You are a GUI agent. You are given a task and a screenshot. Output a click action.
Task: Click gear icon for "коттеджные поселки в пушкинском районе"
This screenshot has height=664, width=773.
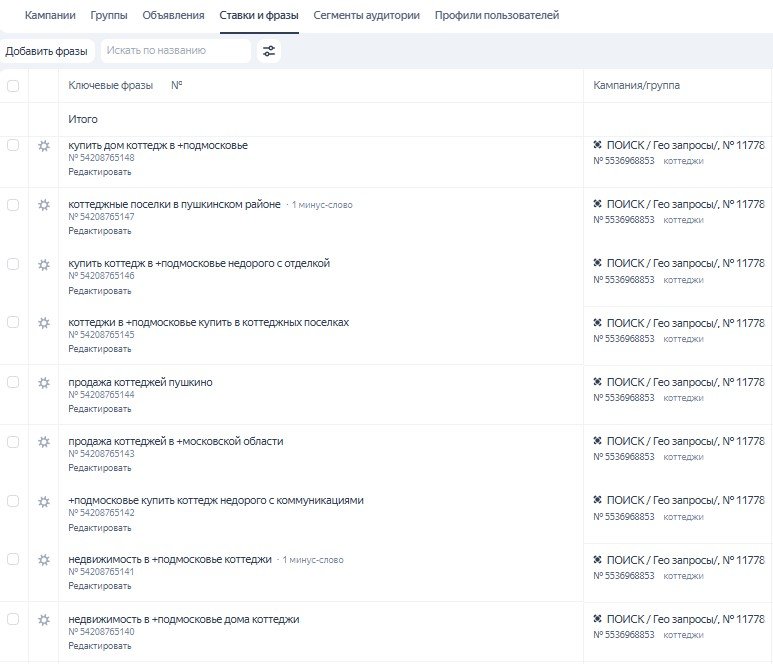point(43,205)
